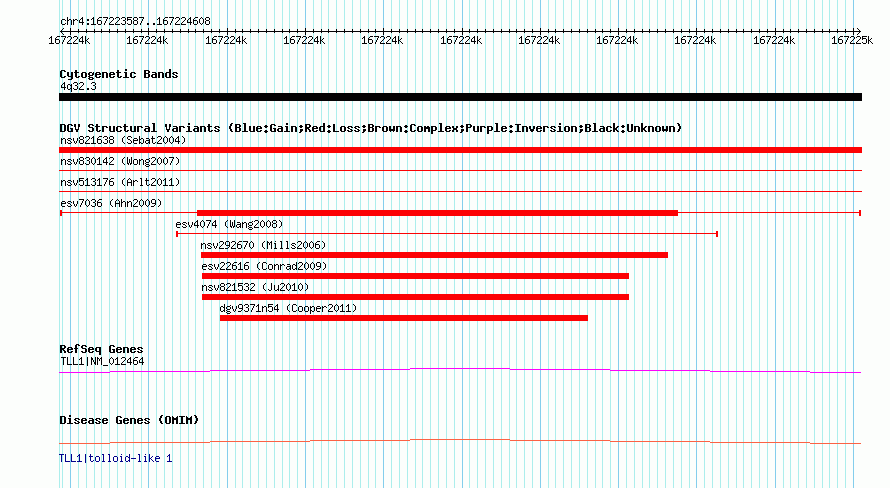
Task: Click the red bar of dgv9371n54
Action: pyautogui.click(x=404, y=318)
